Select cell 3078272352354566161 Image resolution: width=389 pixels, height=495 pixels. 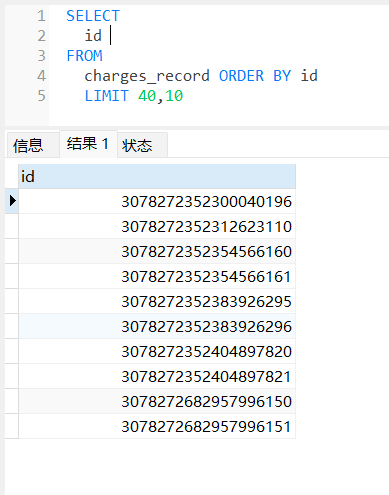tap(157, 276)
